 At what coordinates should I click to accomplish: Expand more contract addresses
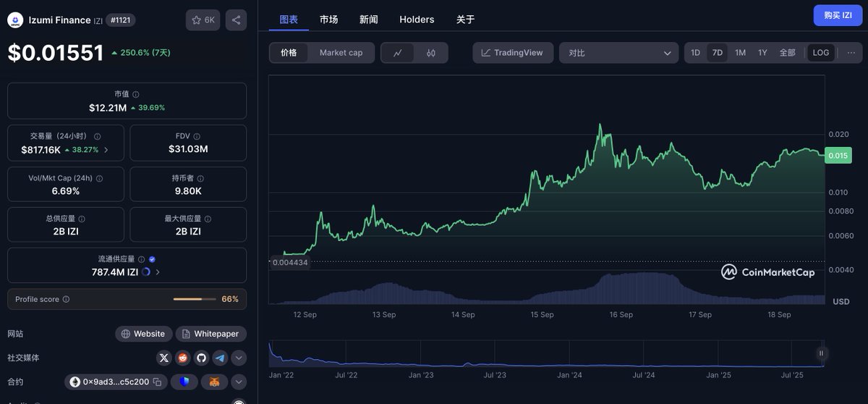[239, 382]
